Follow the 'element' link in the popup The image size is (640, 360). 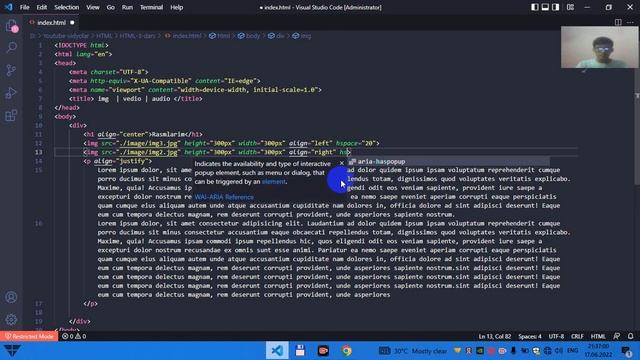(273, 182)
